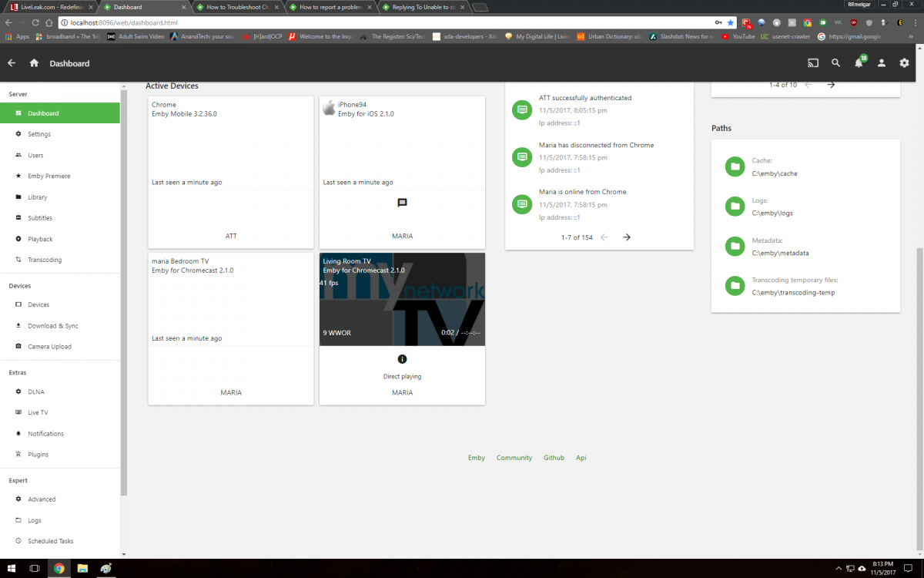Open Scheduled Tasks in sidebar
Screen dimensions: 924x578
60,541
